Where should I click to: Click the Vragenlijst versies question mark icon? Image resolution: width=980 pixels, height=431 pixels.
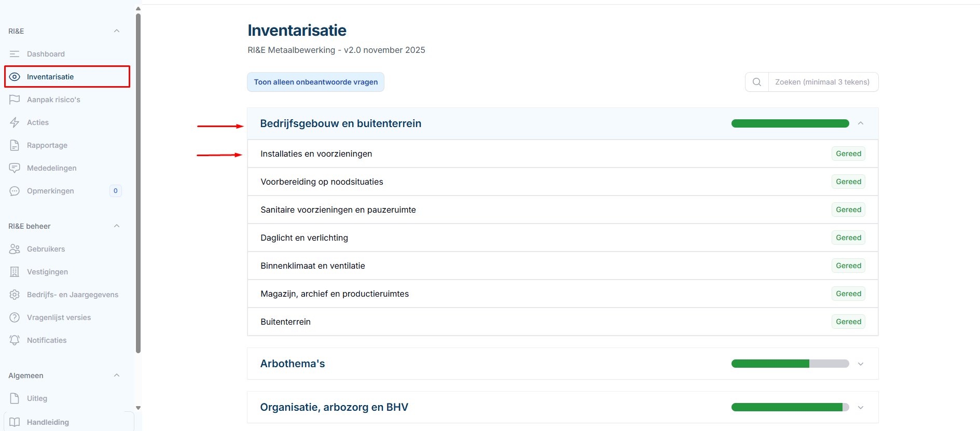click(x=15, y=317)
